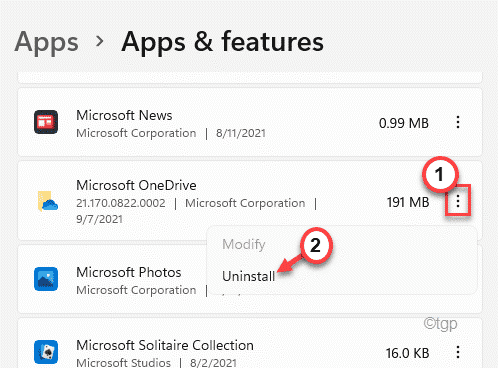Go back to Apps breadcrumb

pyautogui.click(x=47, y=42)
